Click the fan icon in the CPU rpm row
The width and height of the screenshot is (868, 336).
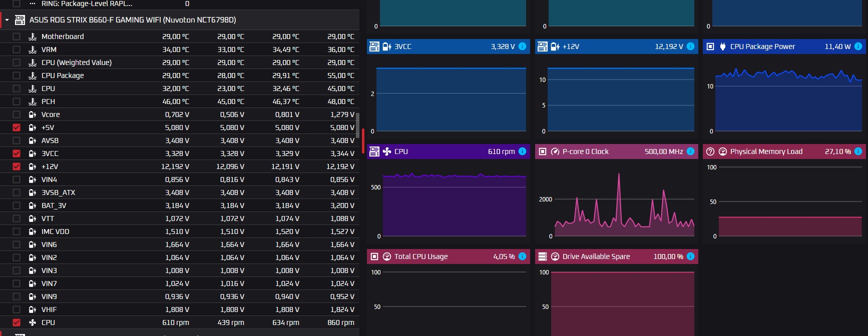click(33, 322)
